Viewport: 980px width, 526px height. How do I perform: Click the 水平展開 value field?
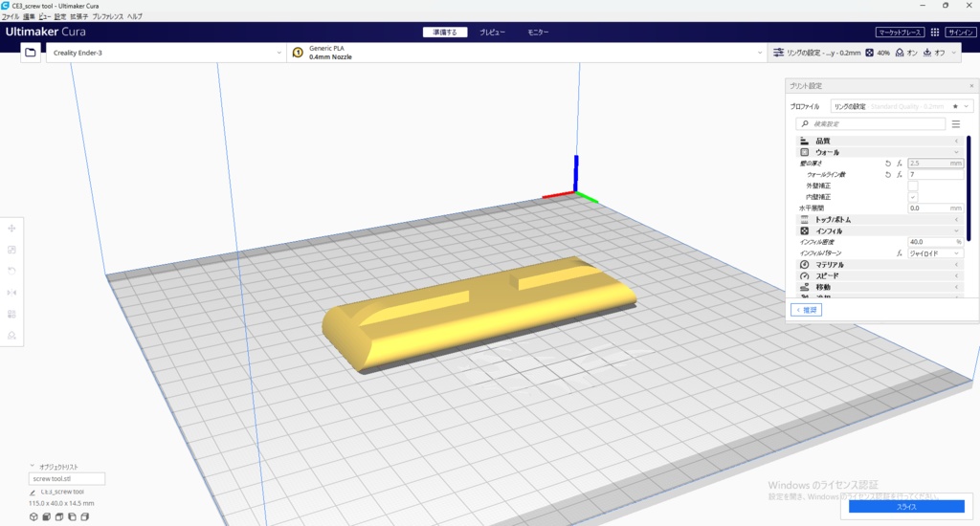(x=936, y=208)
